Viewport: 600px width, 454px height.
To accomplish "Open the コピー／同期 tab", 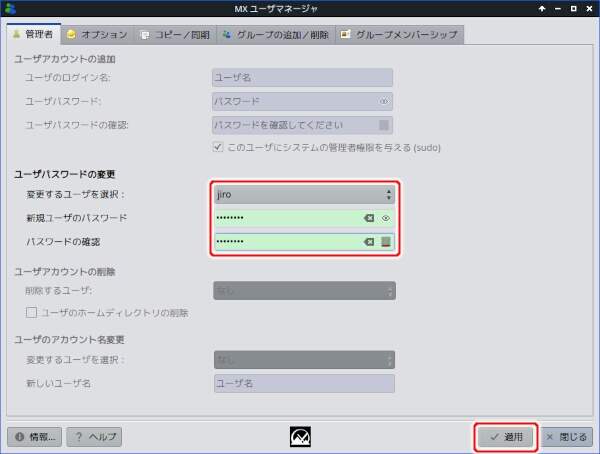I will pyautogui.click(x=175, y=35).
